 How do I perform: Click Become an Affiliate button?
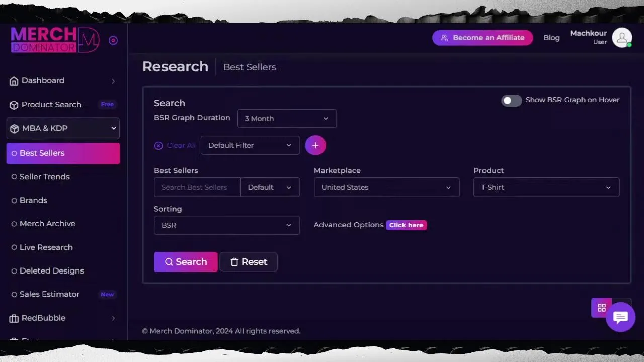point(482,38)
